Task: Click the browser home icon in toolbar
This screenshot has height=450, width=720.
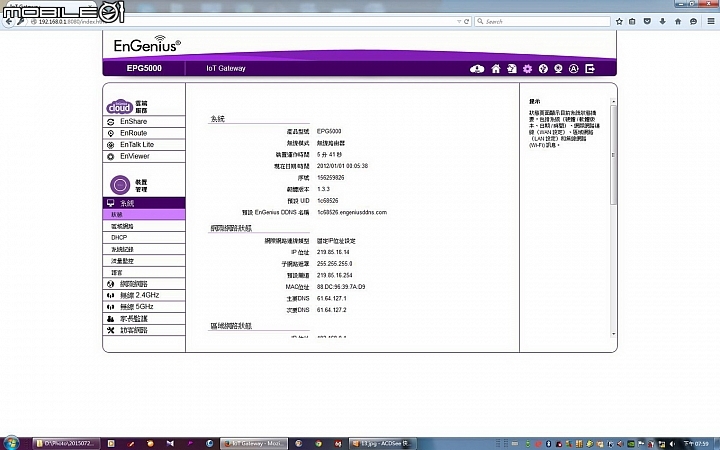Action: 678,22
